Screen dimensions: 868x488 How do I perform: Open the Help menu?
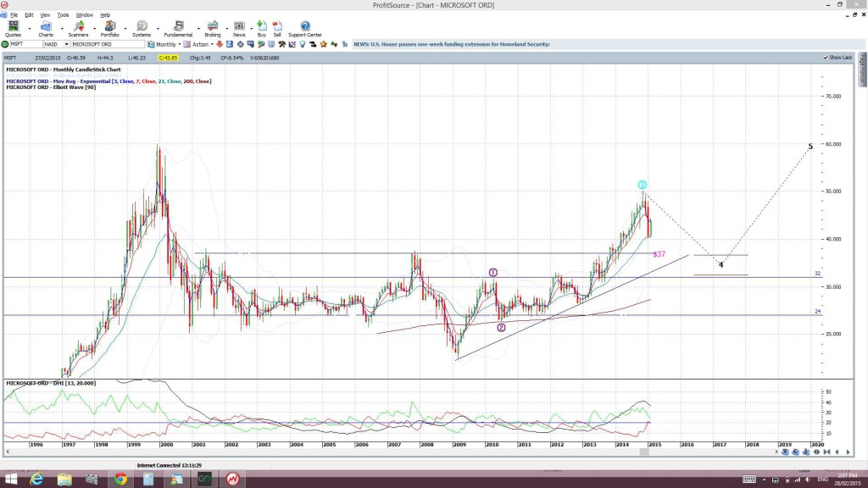[x=105, y=15]
